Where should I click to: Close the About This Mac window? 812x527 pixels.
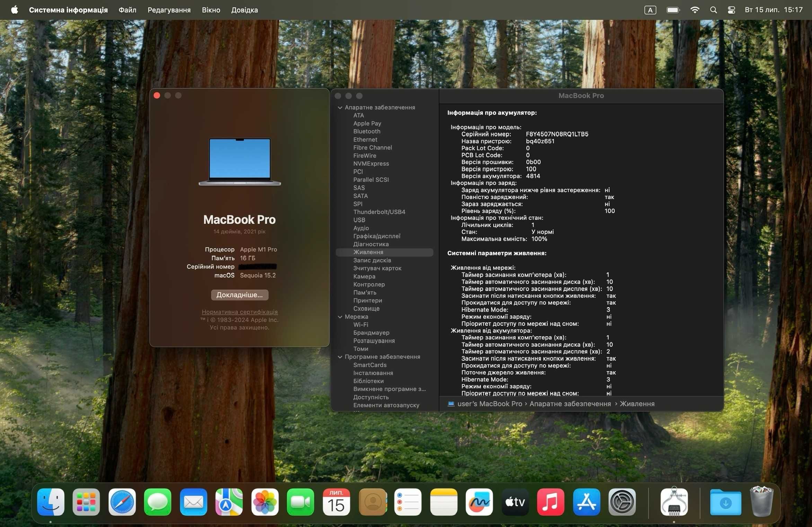tap(157, 96)
